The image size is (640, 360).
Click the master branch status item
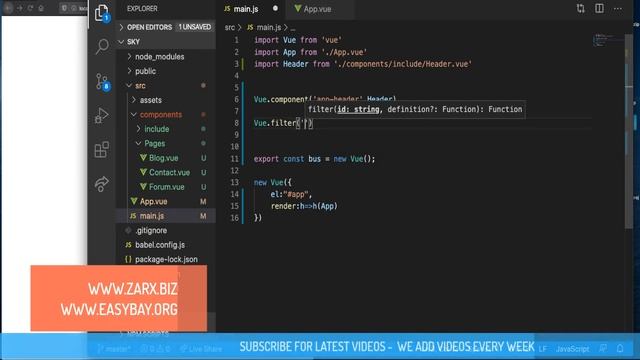point(114,349)
